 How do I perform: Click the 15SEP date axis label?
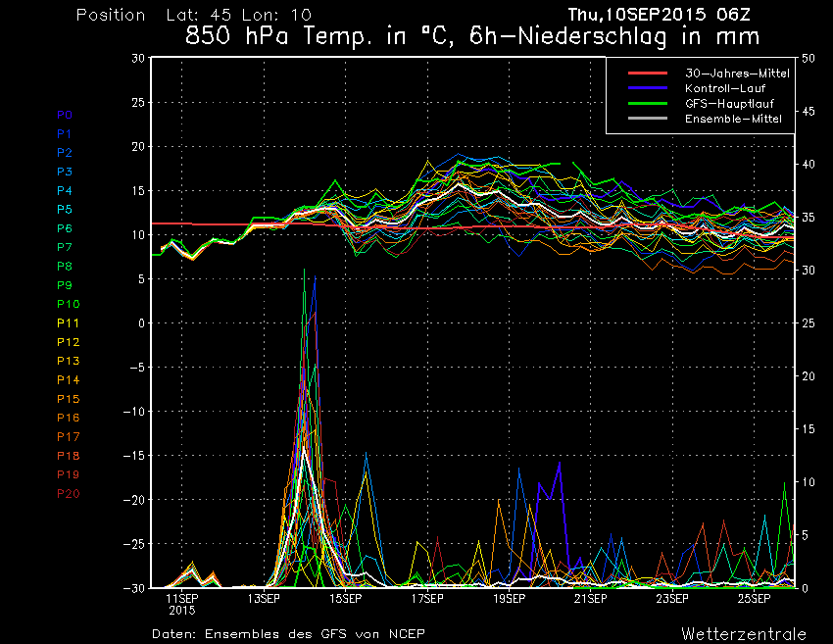point(345,598)
